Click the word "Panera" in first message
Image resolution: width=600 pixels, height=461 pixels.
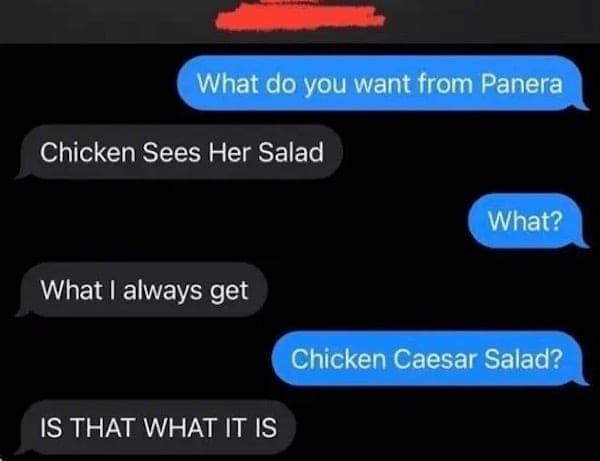click(522, 83)
